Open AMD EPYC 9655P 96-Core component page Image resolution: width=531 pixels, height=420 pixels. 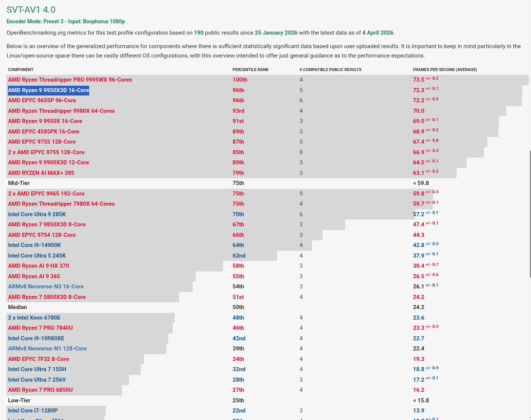(42, 100)
